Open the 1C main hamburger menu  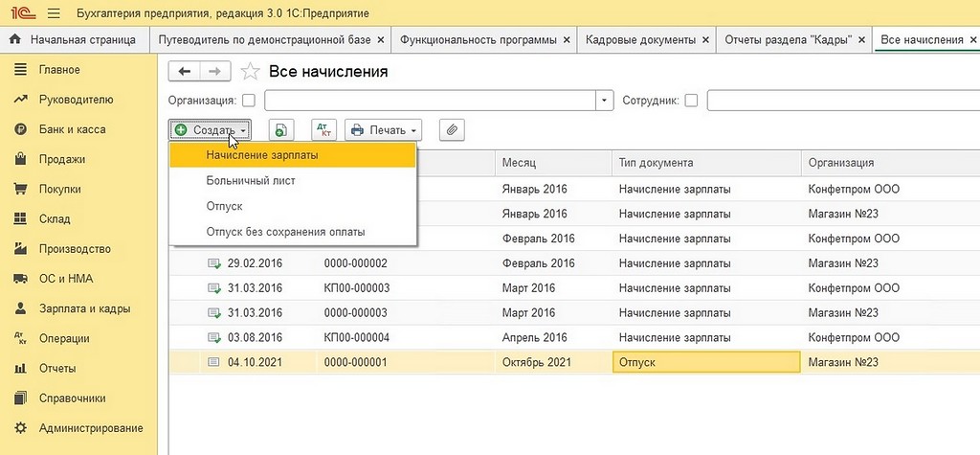54,13
